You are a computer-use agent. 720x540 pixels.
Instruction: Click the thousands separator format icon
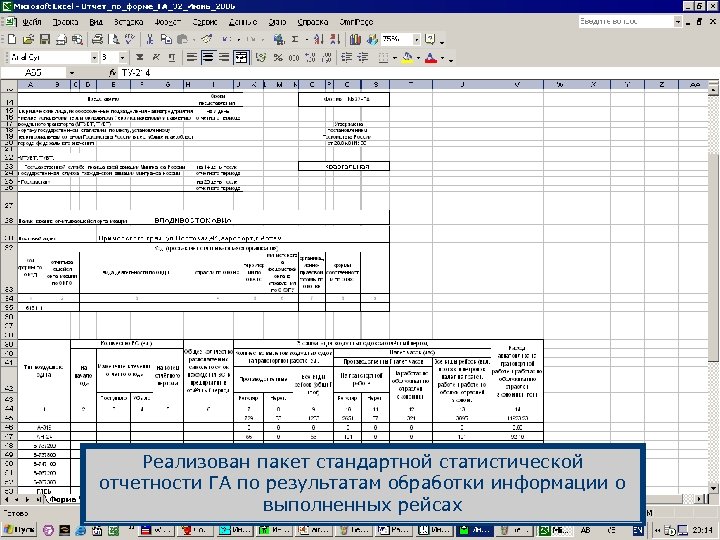294,57
